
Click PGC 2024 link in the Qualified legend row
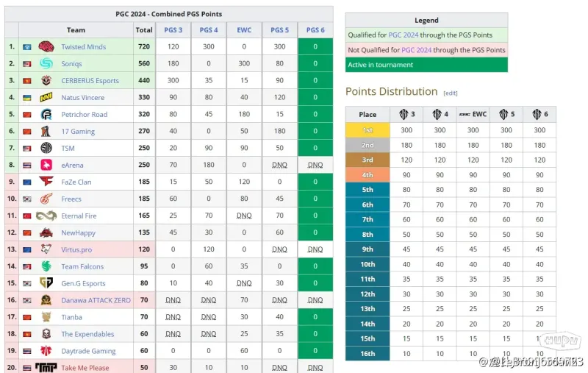click(403, 35)
